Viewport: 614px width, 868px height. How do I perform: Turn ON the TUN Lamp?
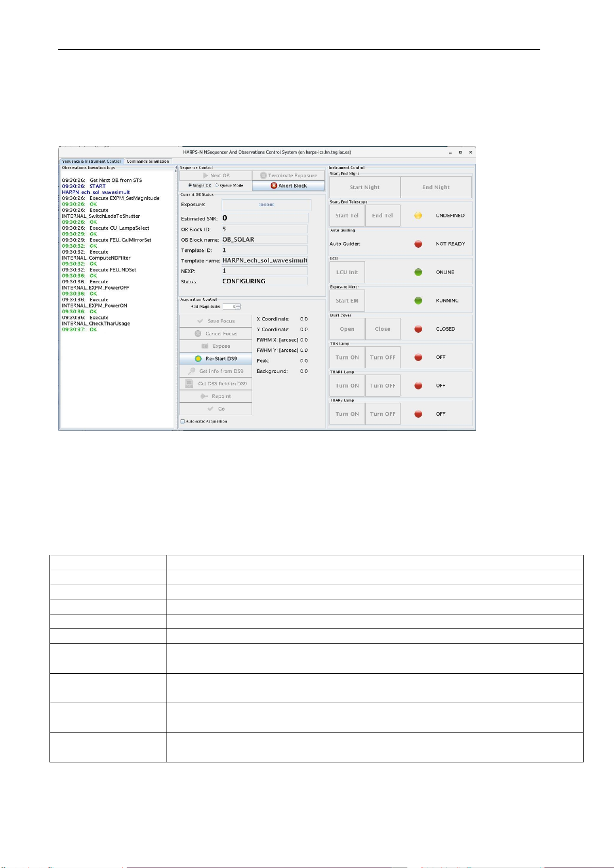click(347, 358)
